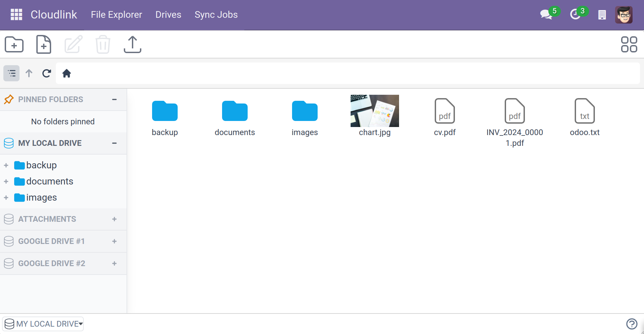Refresh the current folder listing
644x334 pixels.
[x=47, y=73]
